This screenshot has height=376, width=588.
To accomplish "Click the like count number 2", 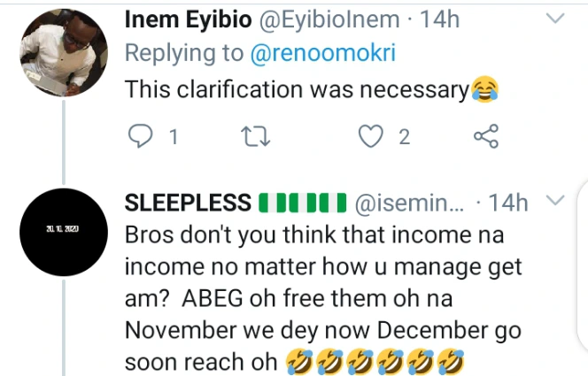I will click(x=404, y=136).
